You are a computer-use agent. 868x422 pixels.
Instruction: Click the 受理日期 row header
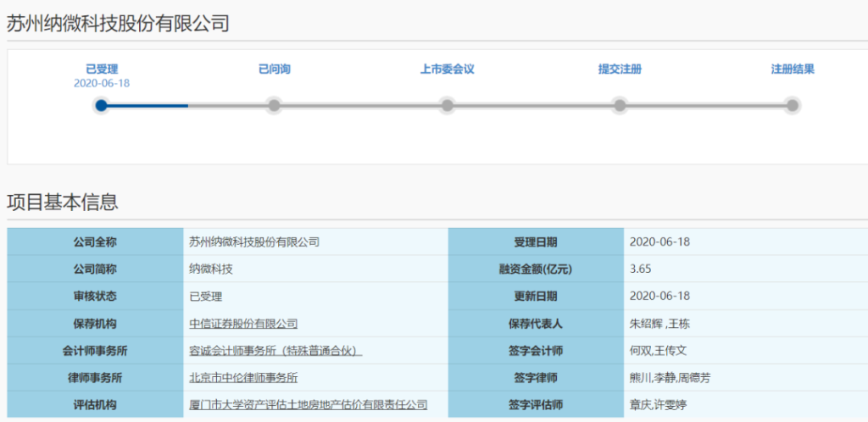[x=536, y=242]
